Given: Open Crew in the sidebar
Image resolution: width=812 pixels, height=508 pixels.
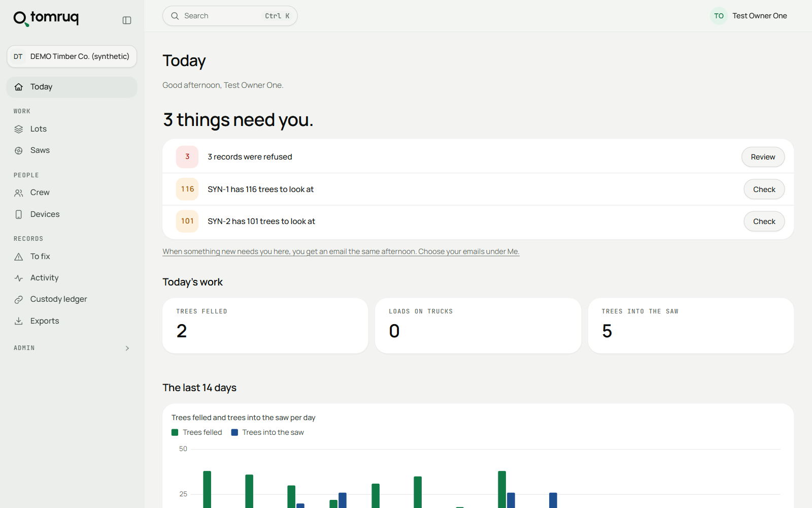Looking at the screenshot, I should tap(72, 193).
